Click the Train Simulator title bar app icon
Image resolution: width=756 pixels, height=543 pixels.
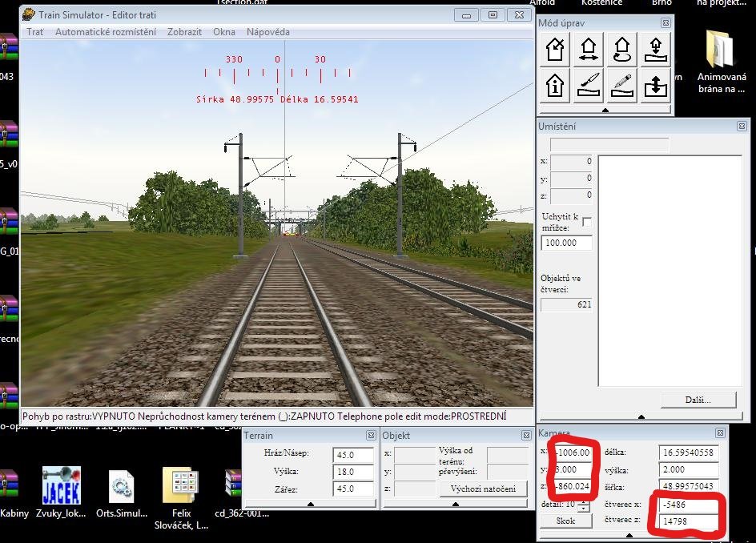click(x=29, y=14)
